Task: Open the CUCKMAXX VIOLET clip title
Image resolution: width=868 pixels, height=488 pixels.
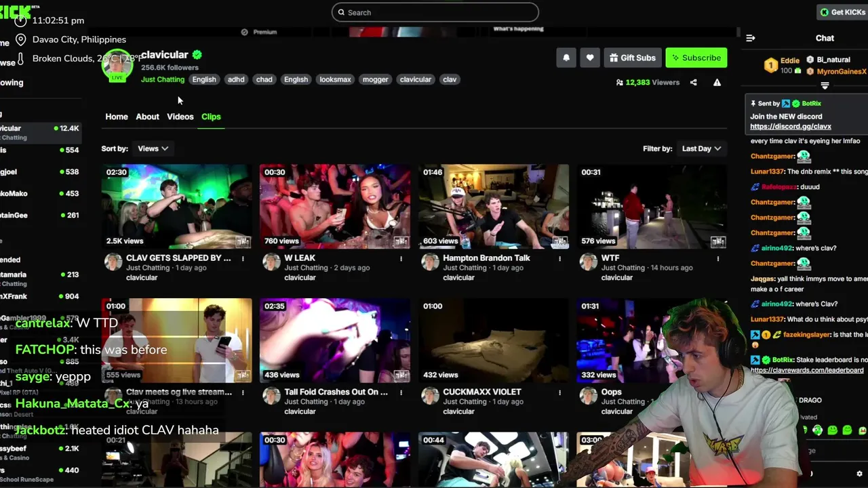Action: coord(482,392)
